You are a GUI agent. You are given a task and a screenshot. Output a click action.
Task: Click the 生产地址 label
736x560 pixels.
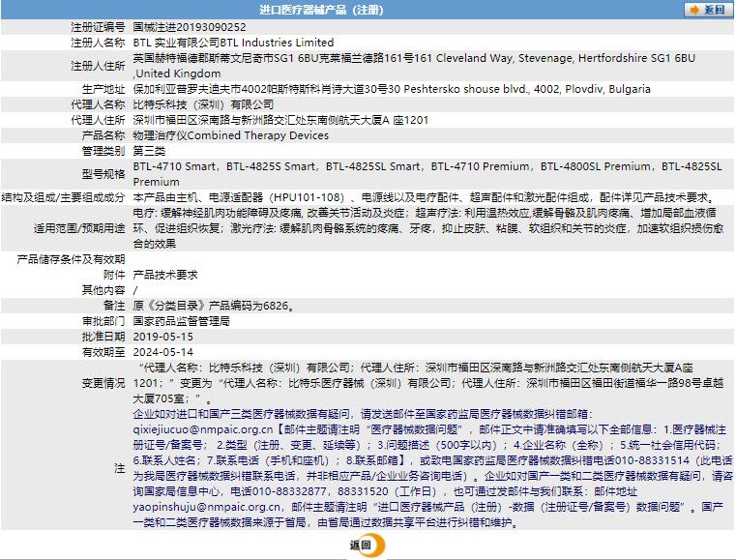(x=103, y=89)
